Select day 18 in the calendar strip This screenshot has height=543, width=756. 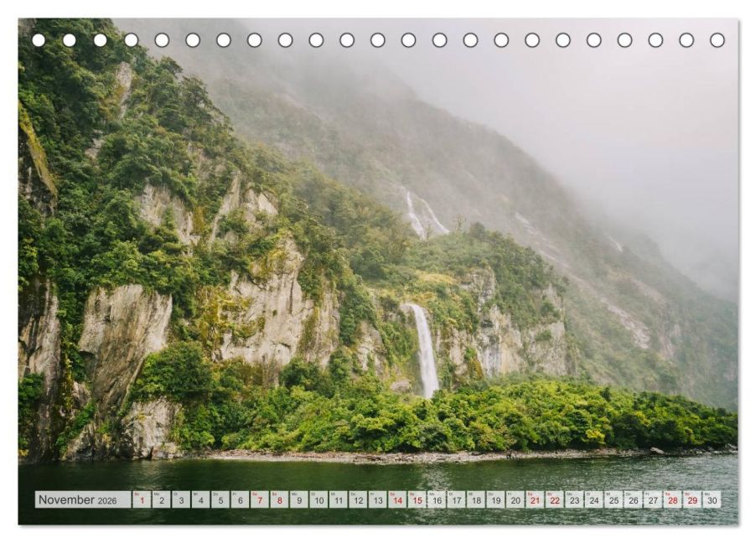click(x=476, y=500)
